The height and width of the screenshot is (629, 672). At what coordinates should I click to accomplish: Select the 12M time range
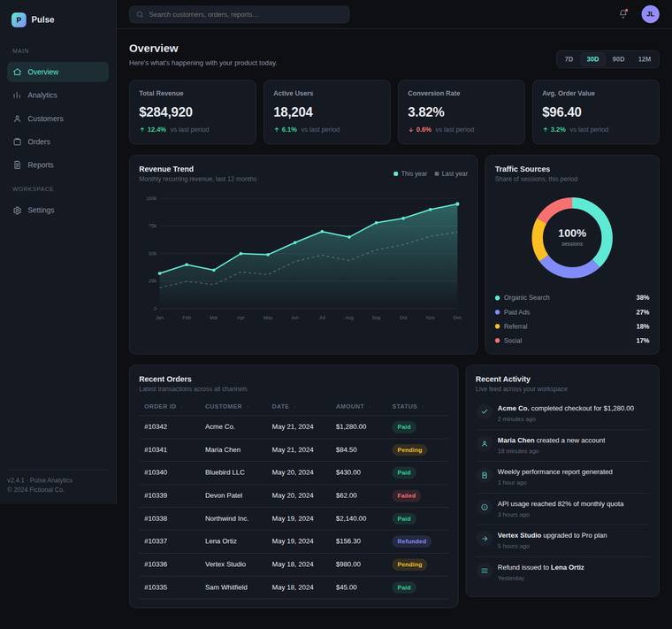(x=644, y=59)
